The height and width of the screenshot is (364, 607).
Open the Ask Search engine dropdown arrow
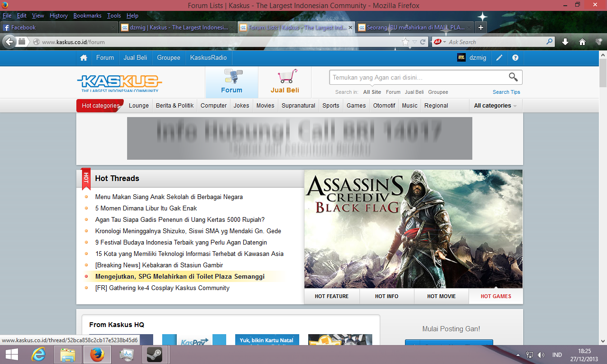coord(444,42)
